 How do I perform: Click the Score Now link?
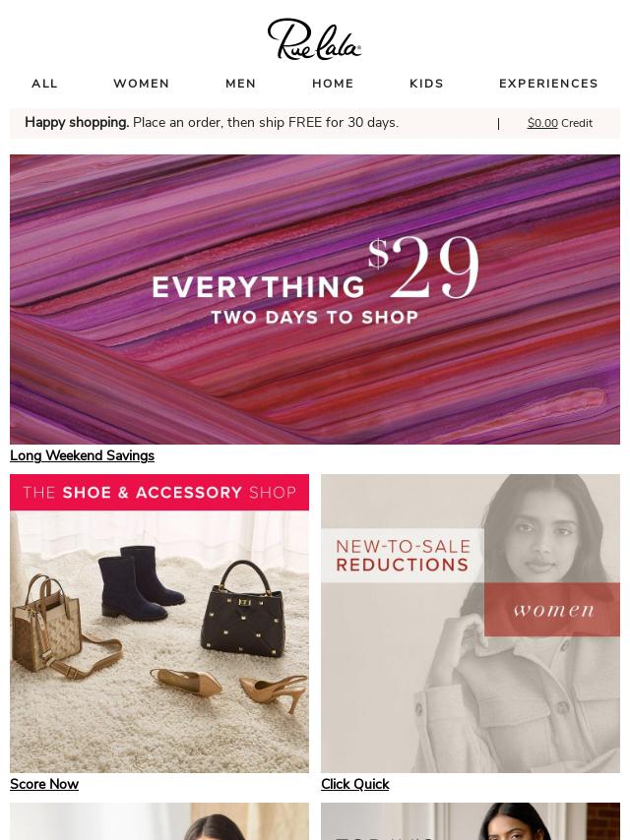[44, 784]
